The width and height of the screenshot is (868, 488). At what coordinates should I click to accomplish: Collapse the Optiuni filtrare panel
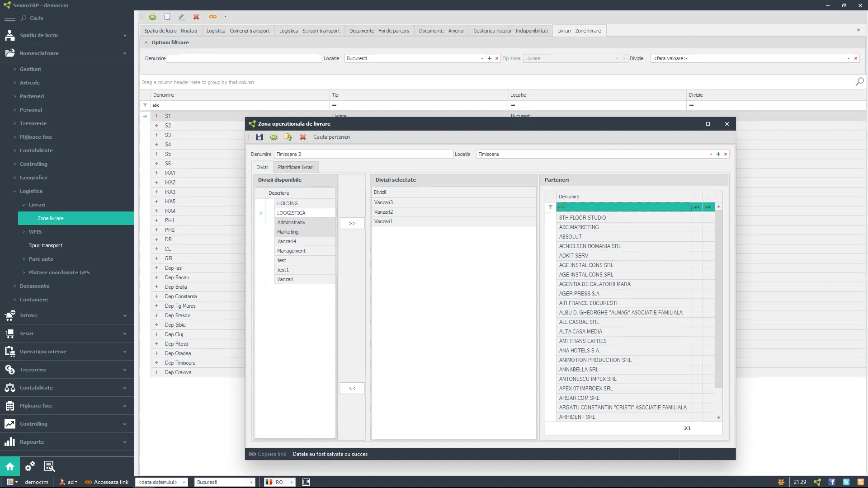[x=146, y=42]
